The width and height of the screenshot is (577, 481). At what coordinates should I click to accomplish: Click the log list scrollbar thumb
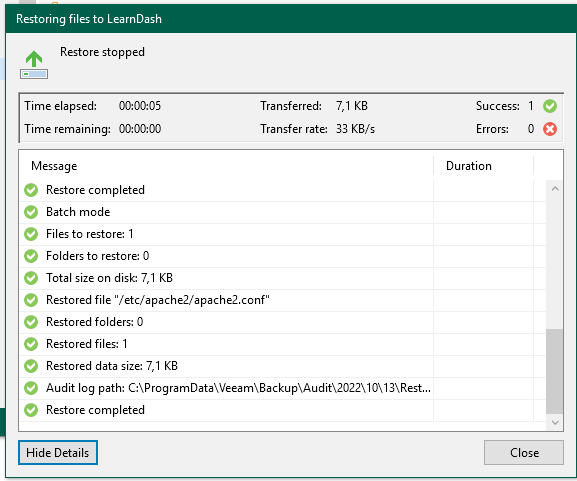click(x=555, y=371)
